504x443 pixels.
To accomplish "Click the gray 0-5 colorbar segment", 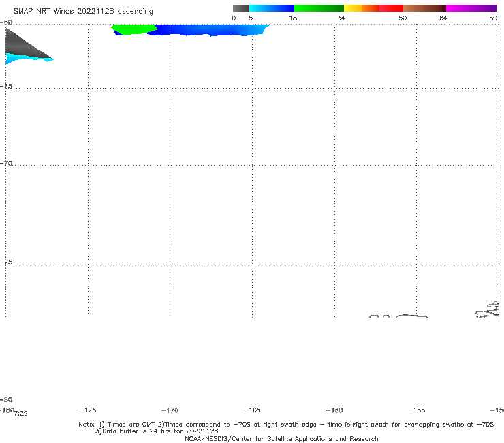I will tap(241, 8).
